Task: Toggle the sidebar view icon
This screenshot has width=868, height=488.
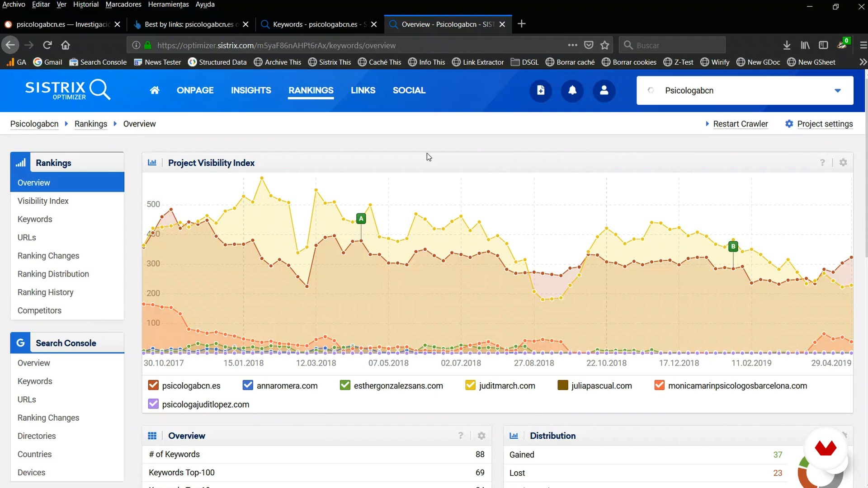Action: [823, 45]
